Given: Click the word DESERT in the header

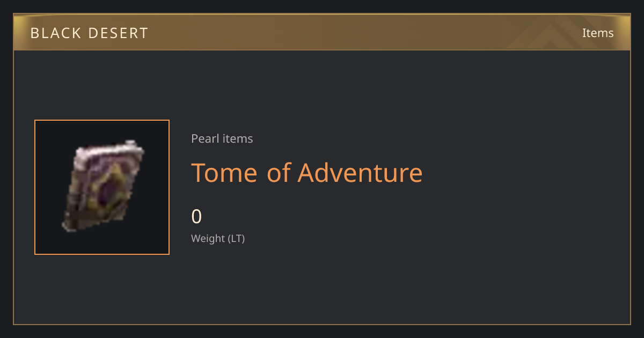Looking at the screenshot, I should click(118, 33).
